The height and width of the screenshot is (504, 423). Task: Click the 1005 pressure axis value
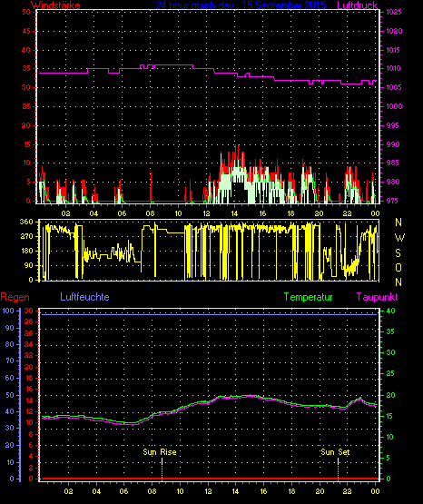click(394, 87)
